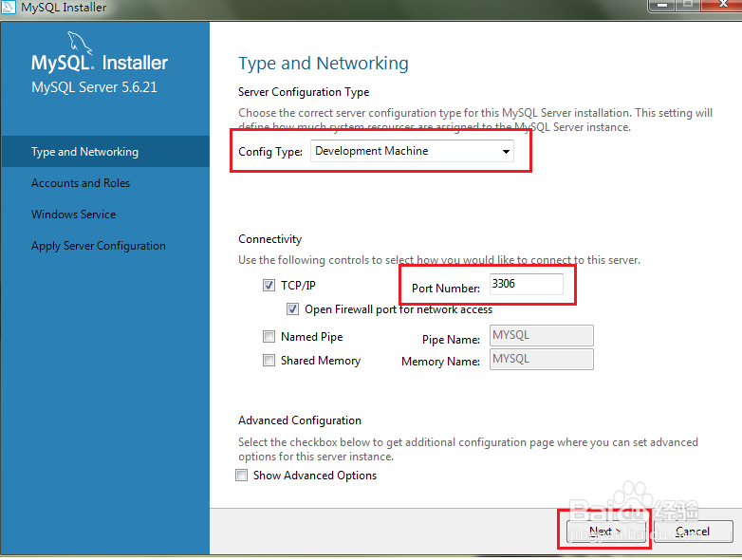
Task: Minimize the MySQL Installer window
Action: coord(662,5)
